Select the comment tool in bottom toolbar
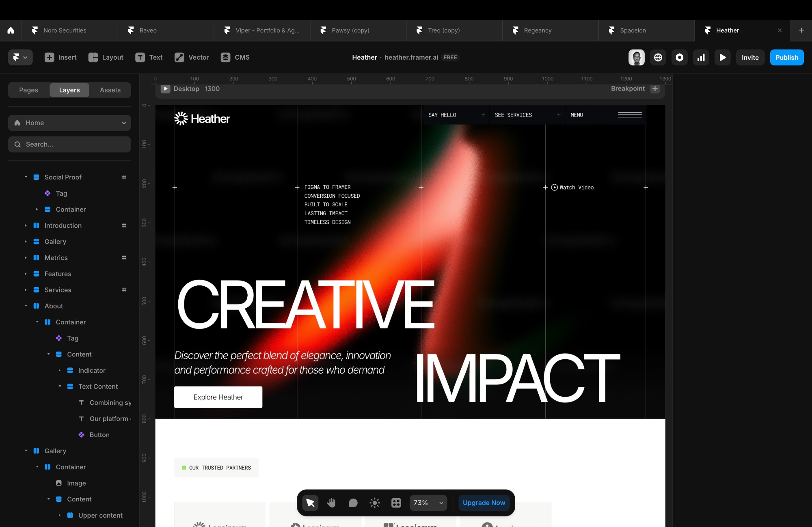Viewport: 812px width, 527px height. 353,503
